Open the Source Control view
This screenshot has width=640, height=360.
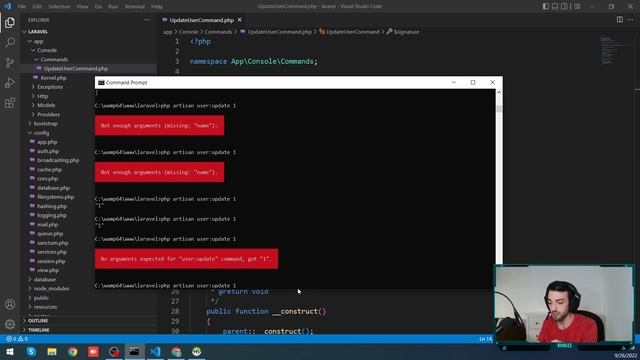tap(10, 62)
